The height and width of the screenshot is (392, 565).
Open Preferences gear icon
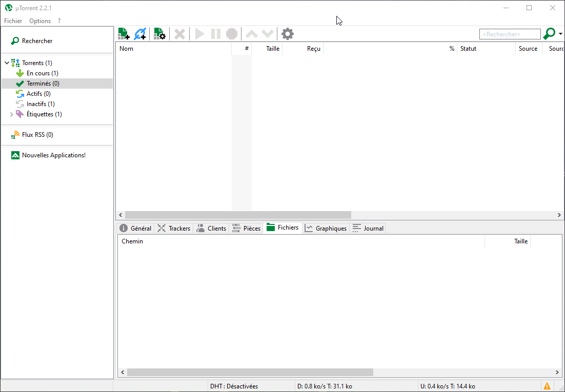click(288, 34)
